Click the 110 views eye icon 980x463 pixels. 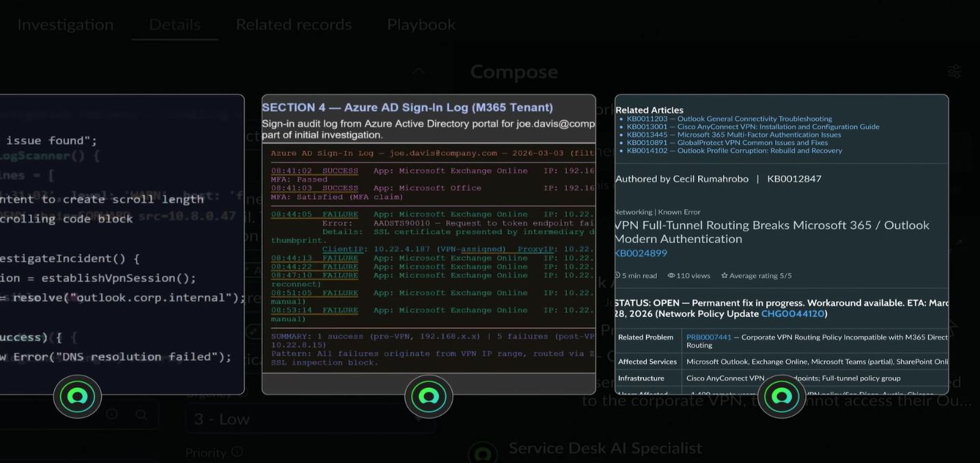pyautogui.click(x=671, y=276)
